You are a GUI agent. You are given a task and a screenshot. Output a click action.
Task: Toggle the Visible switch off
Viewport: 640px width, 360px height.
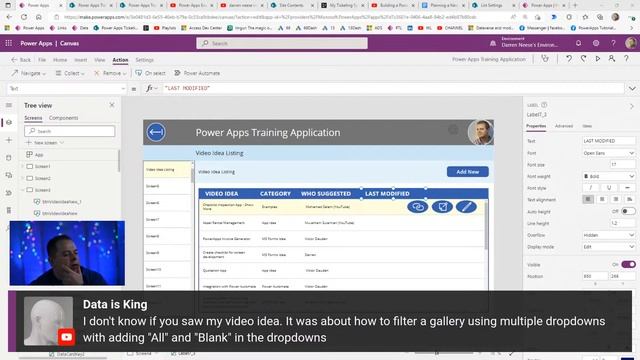coord(628,264)
